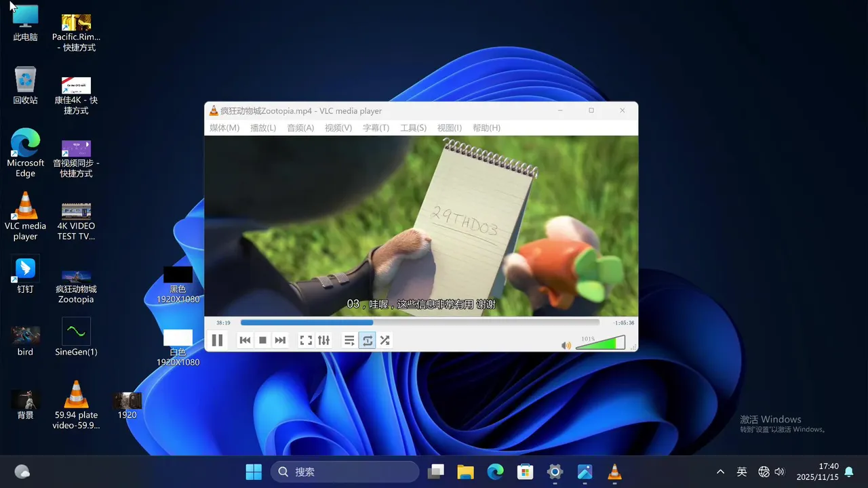Viewport: 868px width, 488px height.
Task: Open the 帮助(H) menu
Action: pyautogui.click(x=486, y=128)
